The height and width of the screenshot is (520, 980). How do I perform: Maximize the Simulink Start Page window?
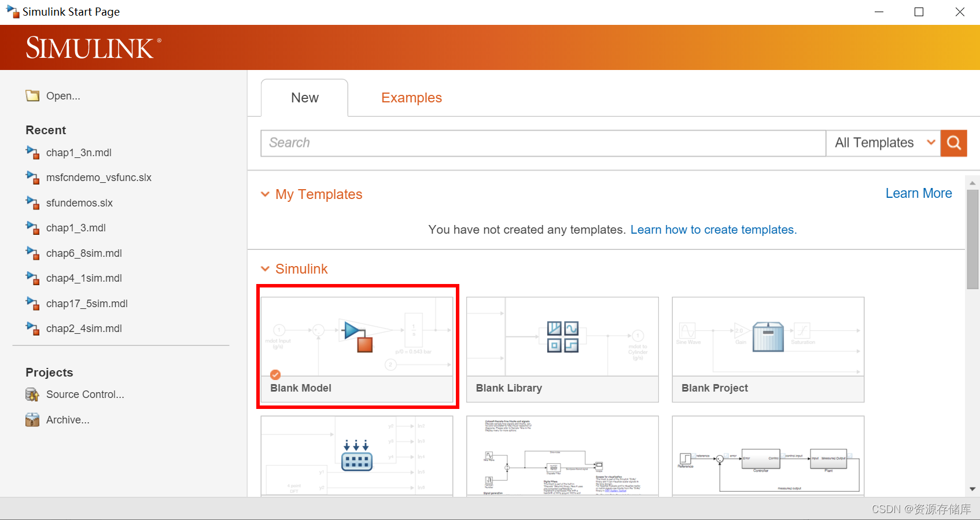919,12
